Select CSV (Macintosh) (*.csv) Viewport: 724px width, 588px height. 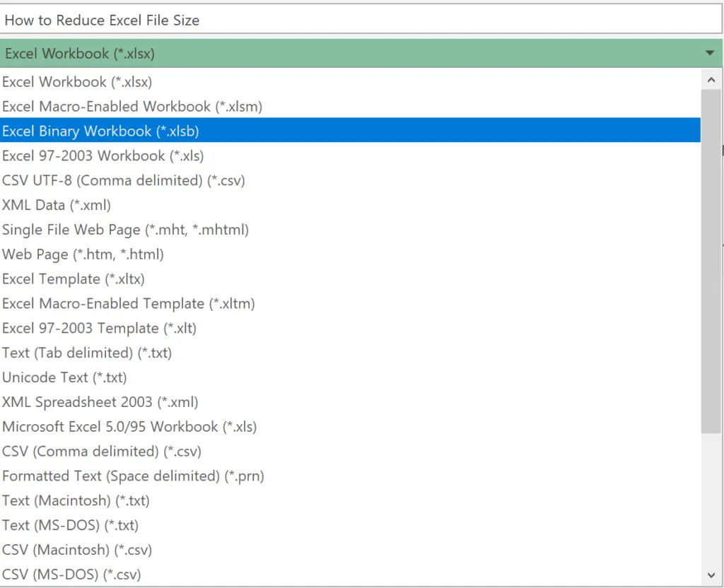point(351,550)
